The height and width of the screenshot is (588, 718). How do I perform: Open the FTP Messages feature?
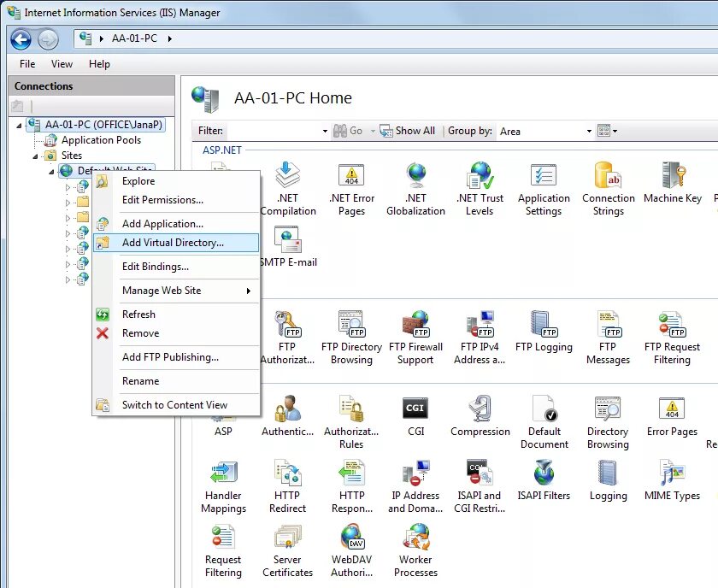(x=608, y=337)
